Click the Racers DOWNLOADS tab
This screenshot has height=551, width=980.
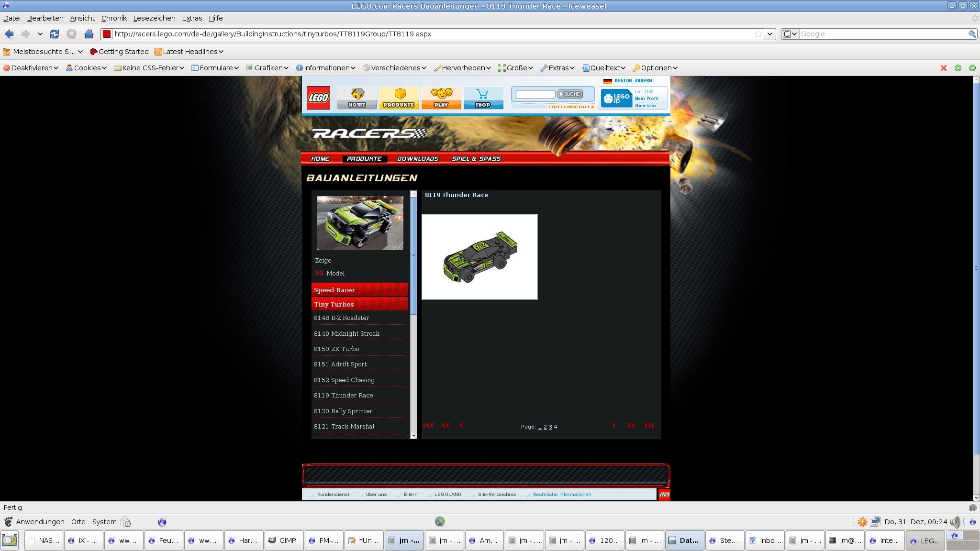pyautogui.click(x=418, y=159)
